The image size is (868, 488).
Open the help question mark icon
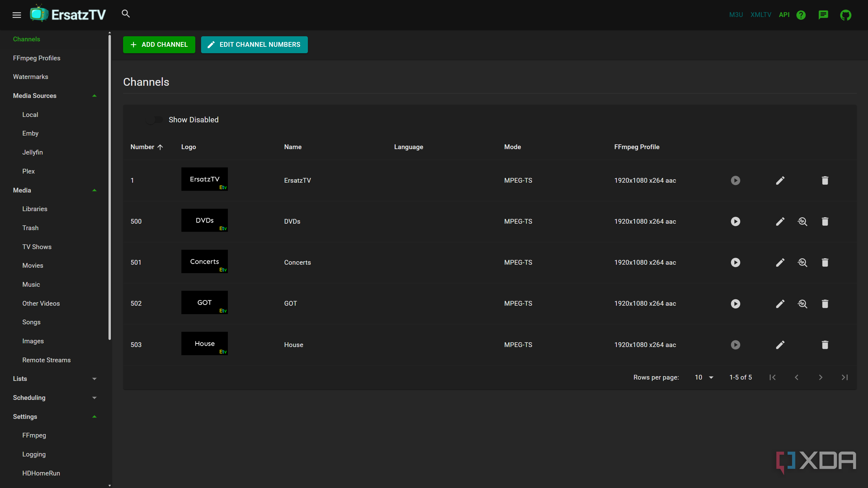pos(801,15)
